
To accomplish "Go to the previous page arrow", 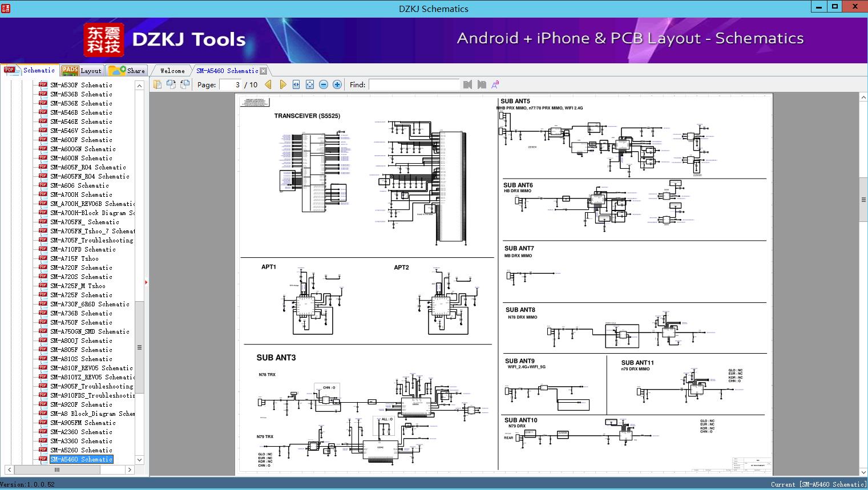I will 268,84.
